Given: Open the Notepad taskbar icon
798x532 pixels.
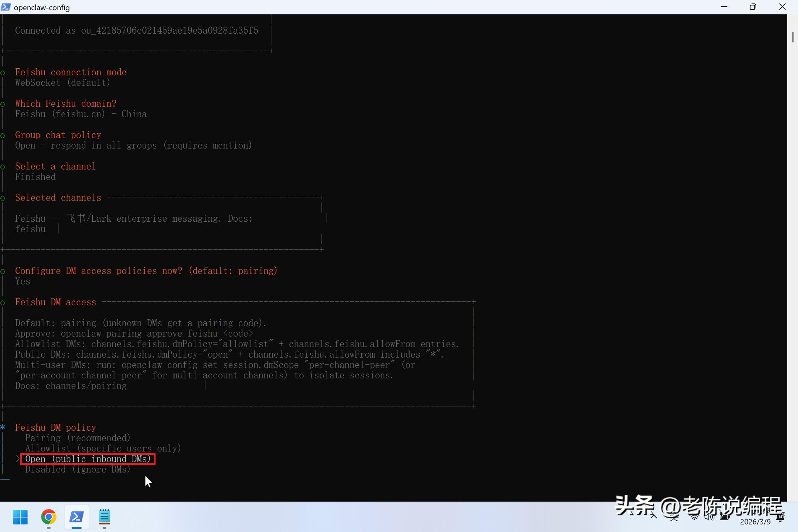Looking at the screenshot, I should point(105,517).
